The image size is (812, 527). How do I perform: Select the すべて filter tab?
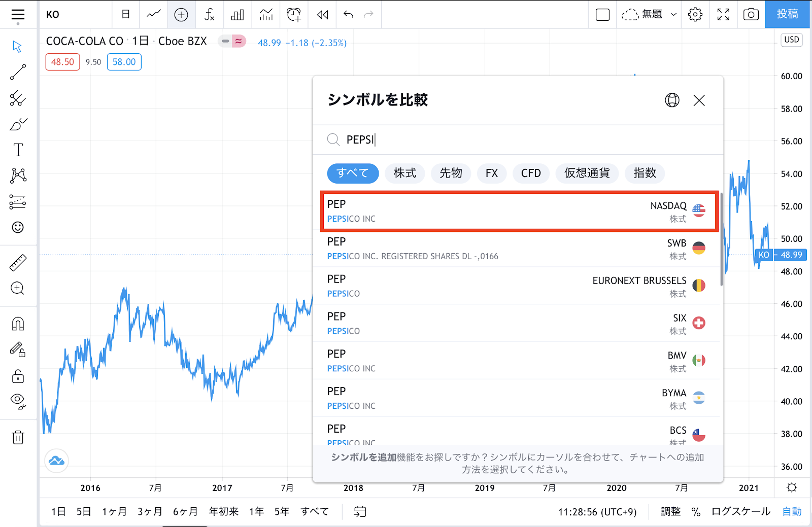pyautogui.click(x=353, y=173)
